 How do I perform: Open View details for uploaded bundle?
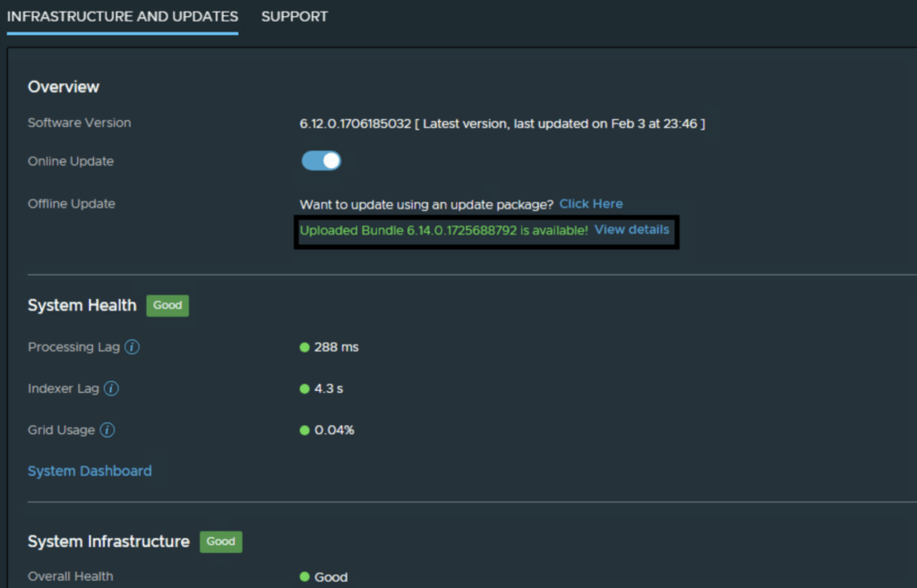tap(631, 230)
